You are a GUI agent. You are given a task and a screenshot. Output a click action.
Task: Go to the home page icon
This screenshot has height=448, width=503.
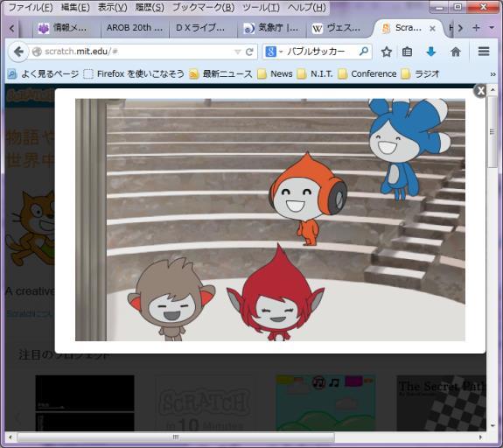(x=455, y=52)
